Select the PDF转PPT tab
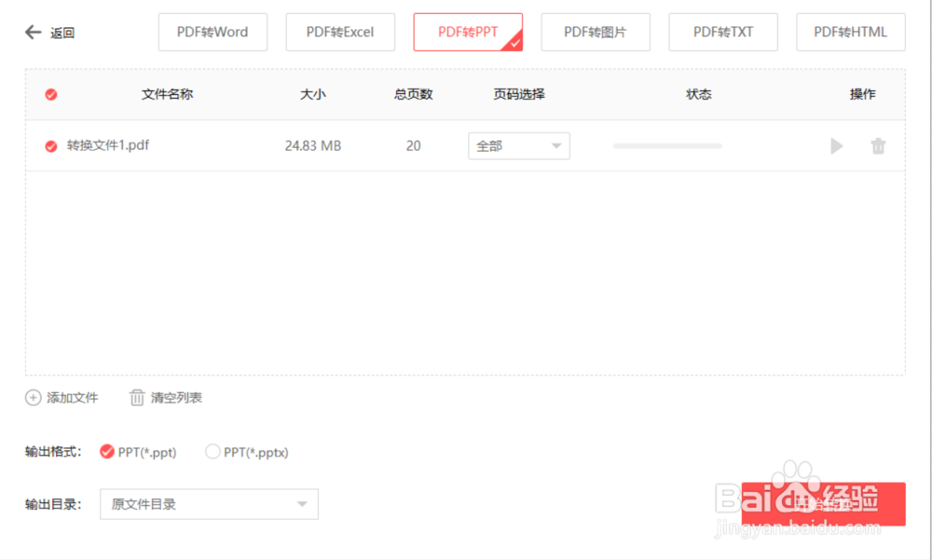This screenshot has height=560, width=932. click(x=469, y=32)
